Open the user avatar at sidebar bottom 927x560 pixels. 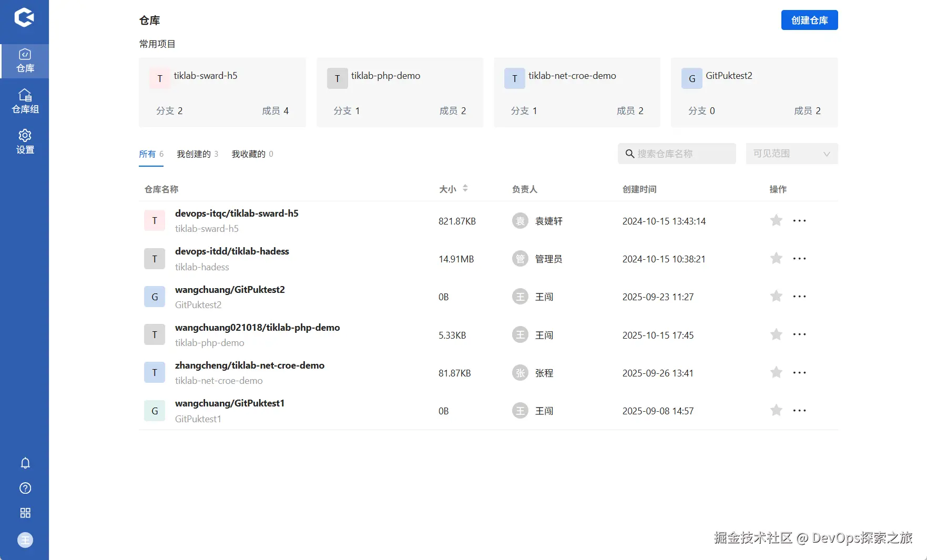pyautogui.click(x=25, y=540)
